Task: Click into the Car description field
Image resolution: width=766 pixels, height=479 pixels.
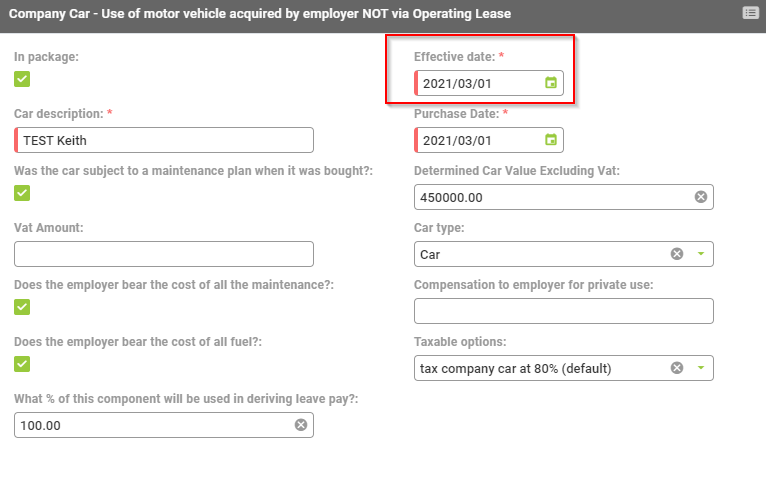Action: pyautogui.click(x=165, y=140)
